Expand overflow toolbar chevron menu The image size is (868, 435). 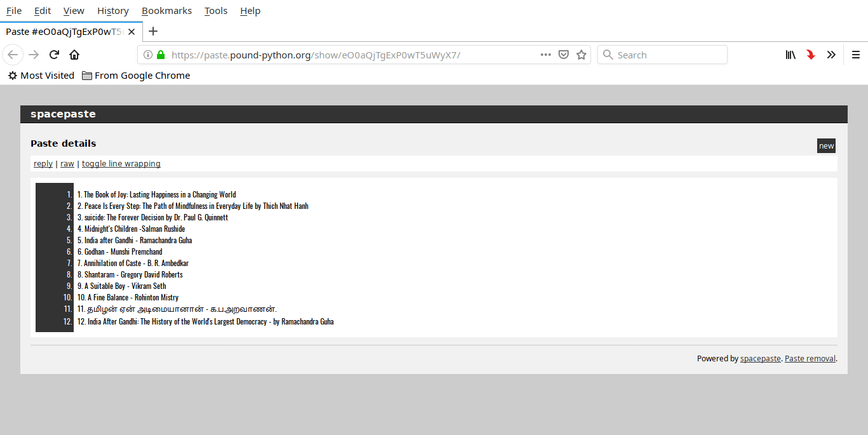click(x=831, y=55)
